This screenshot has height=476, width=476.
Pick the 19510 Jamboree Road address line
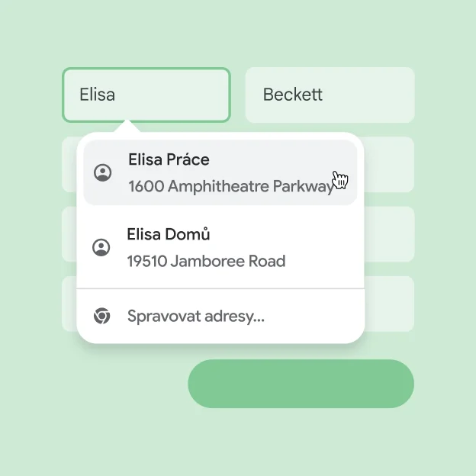coord(206,261)
